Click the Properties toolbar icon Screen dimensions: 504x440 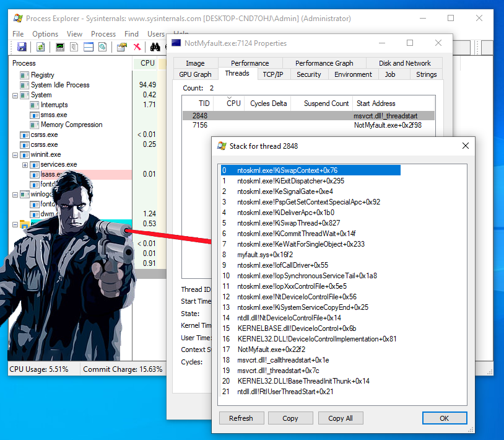122,47
